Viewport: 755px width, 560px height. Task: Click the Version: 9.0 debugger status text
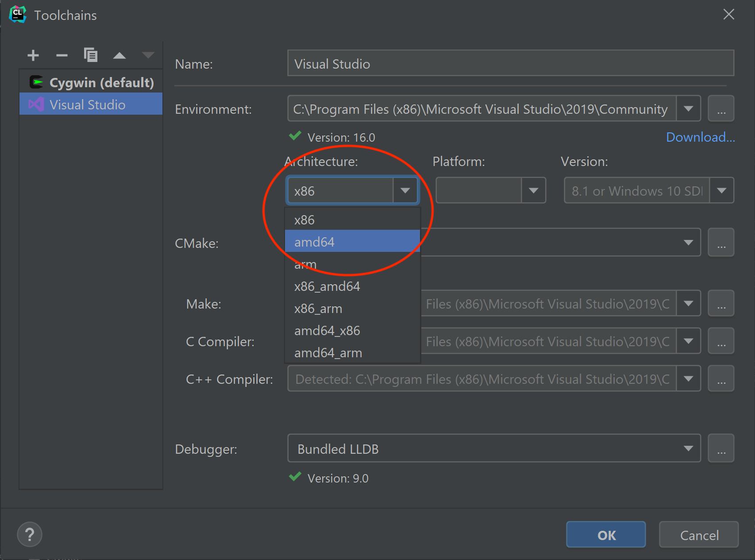click(338, 479)
